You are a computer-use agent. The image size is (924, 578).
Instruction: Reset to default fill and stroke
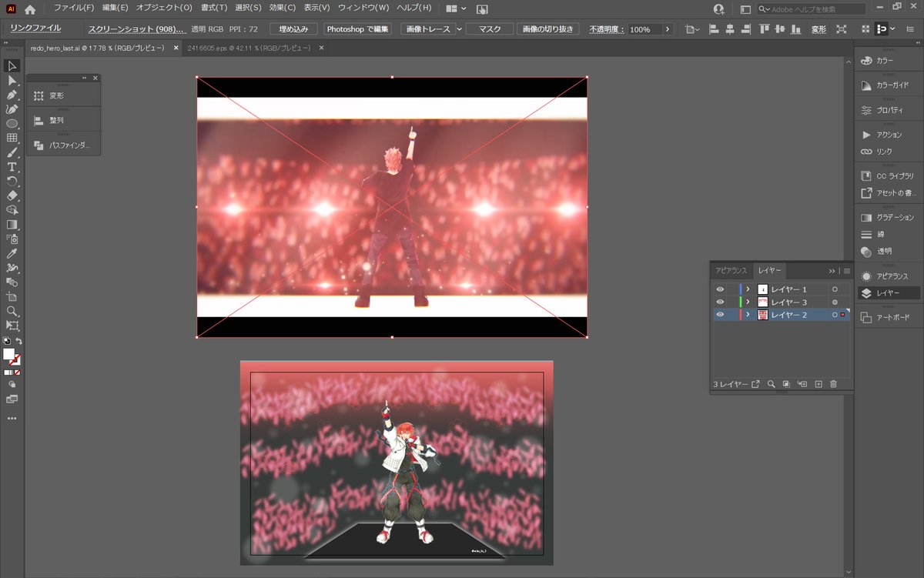7,341
